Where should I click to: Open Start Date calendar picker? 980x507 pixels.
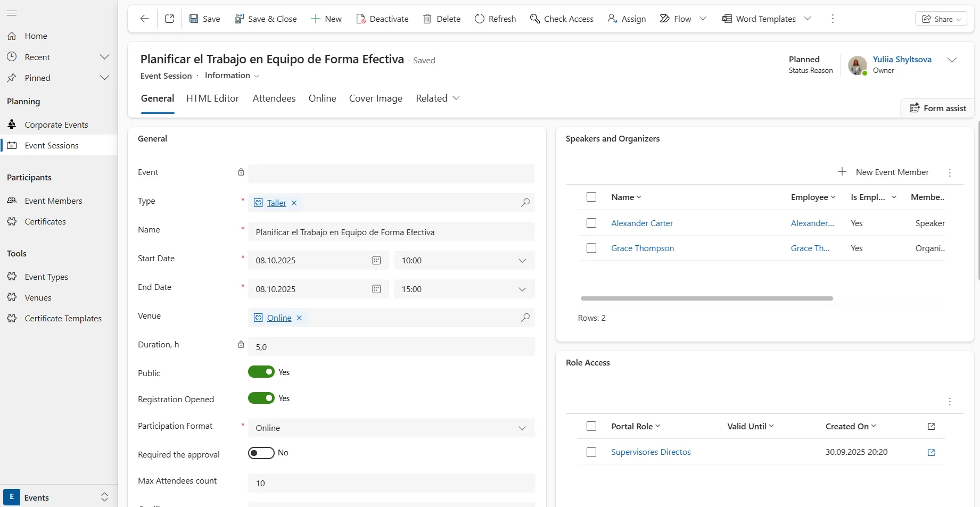(376, 260)
